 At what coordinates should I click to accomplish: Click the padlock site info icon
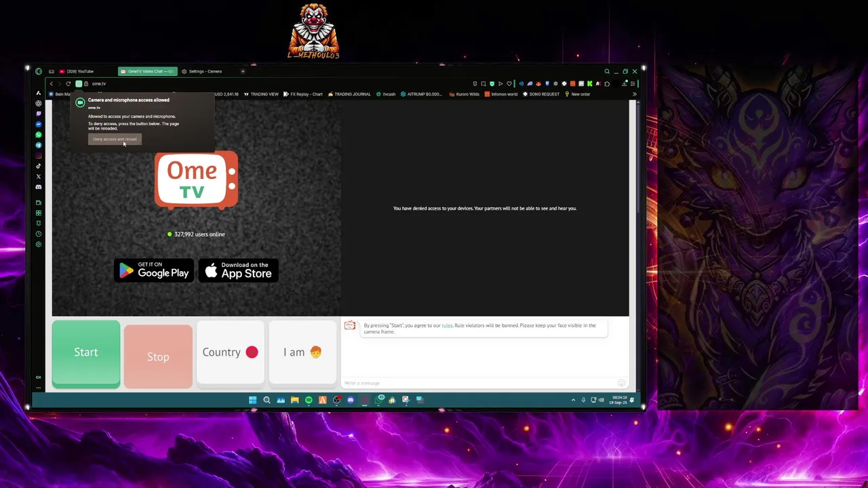click(x=86, y=83)
